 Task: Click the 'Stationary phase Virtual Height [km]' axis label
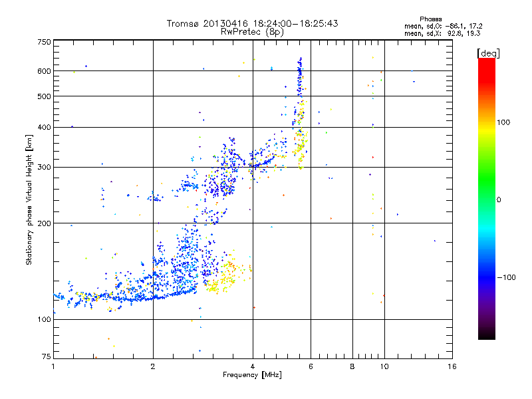pyautogui.click(x=29, y=199)
